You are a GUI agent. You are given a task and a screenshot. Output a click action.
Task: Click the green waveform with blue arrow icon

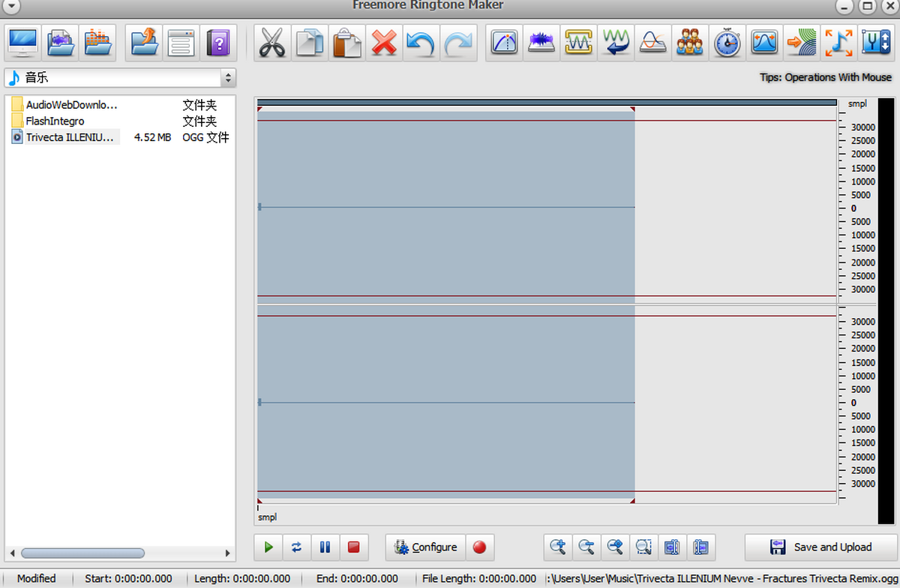616,42
